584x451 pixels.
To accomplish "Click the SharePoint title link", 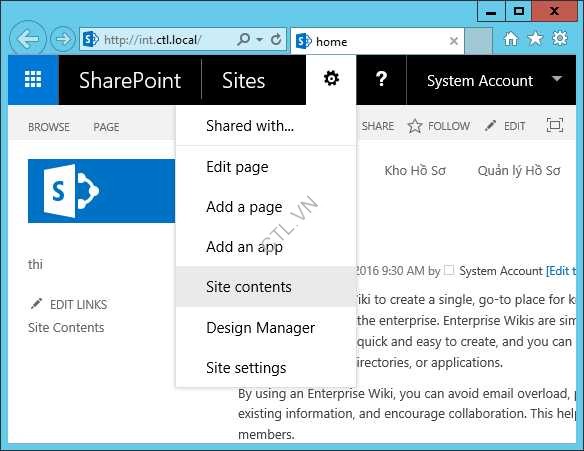I will [130, 80].
